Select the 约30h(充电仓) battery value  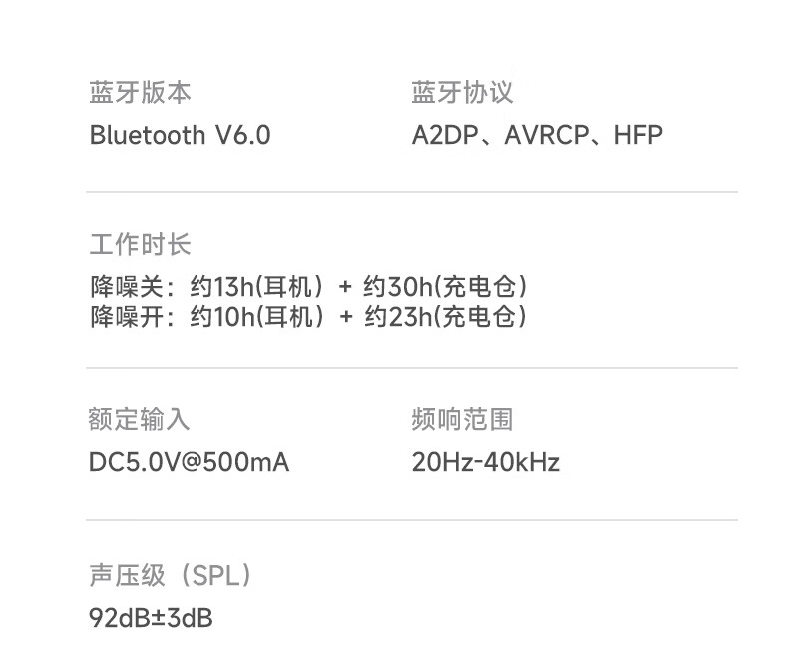(445, 287)
